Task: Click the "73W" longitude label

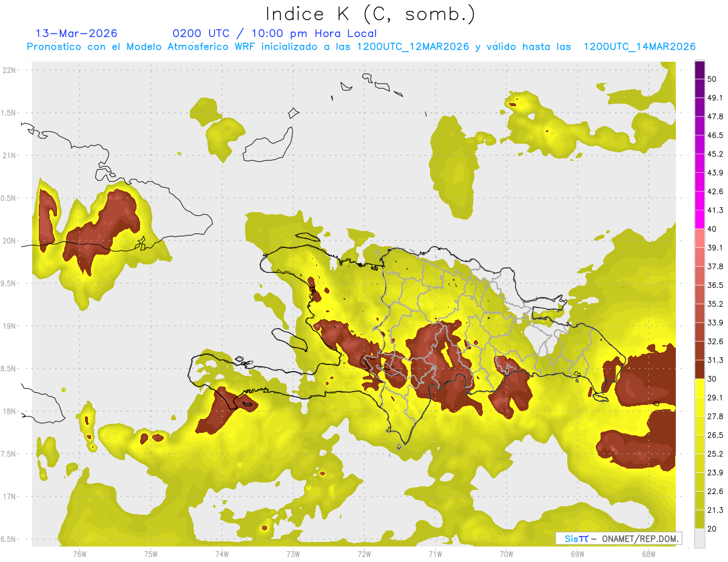Action: pyautogui.click(x=293, y=554)
